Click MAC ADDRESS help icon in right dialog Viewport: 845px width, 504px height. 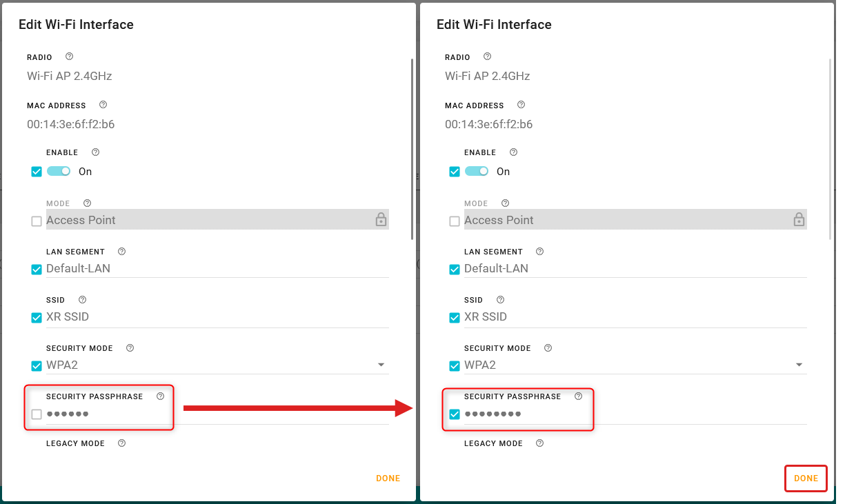pos(521,105)
